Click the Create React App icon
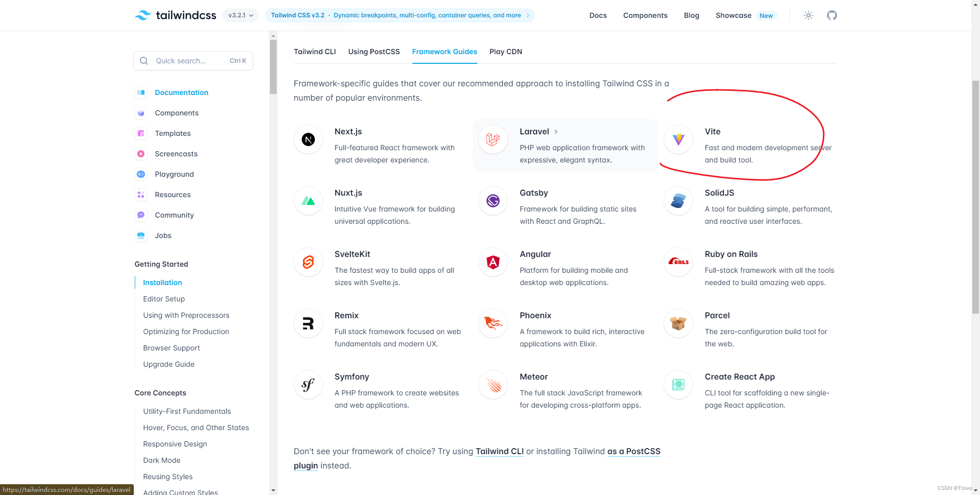 tap(678, 385)
